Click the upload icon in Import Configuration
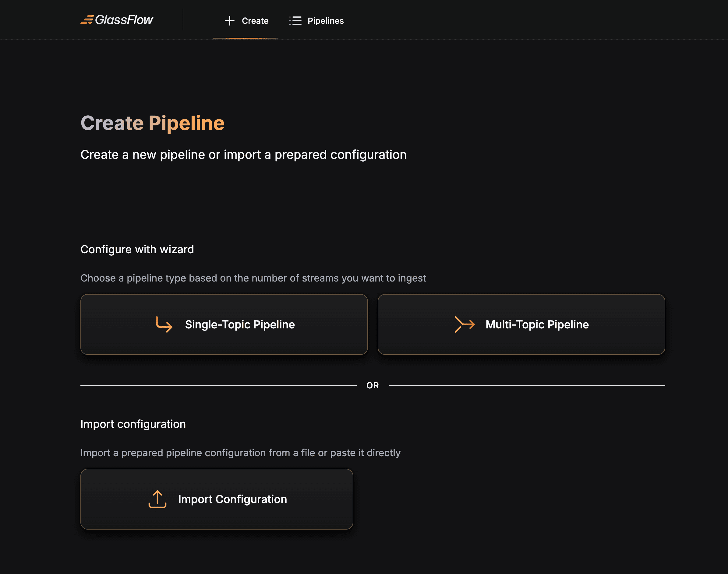Screen dimensions: 728x574 [x=157, y=499]
